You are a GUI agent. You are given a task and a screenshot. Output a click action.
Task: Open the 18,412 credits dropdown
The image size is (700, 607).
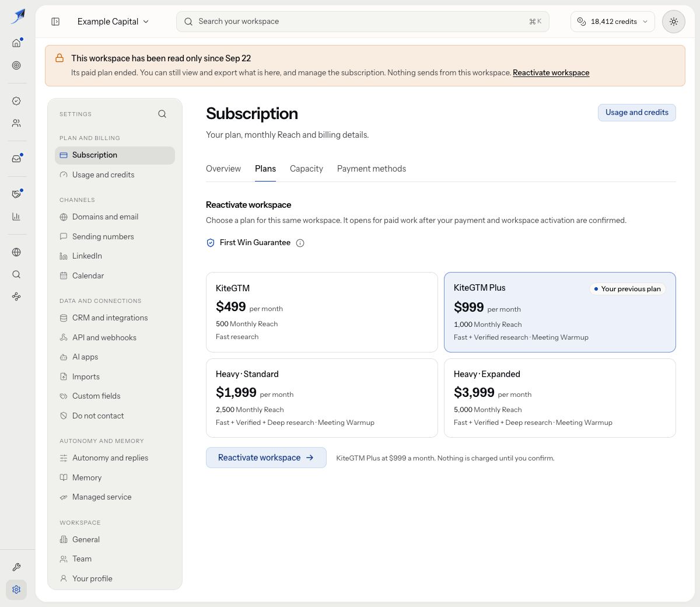[x=612, y=22]
